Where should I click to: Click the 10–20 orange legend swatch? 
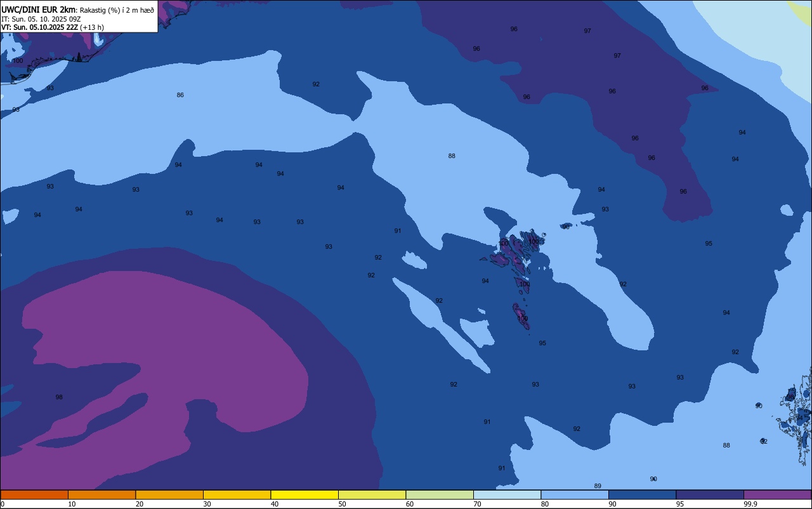101,494
